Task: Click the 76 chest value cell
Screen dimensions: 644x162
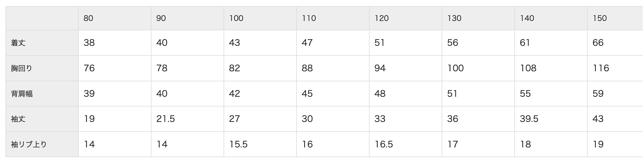Action: tap(115, 68)
